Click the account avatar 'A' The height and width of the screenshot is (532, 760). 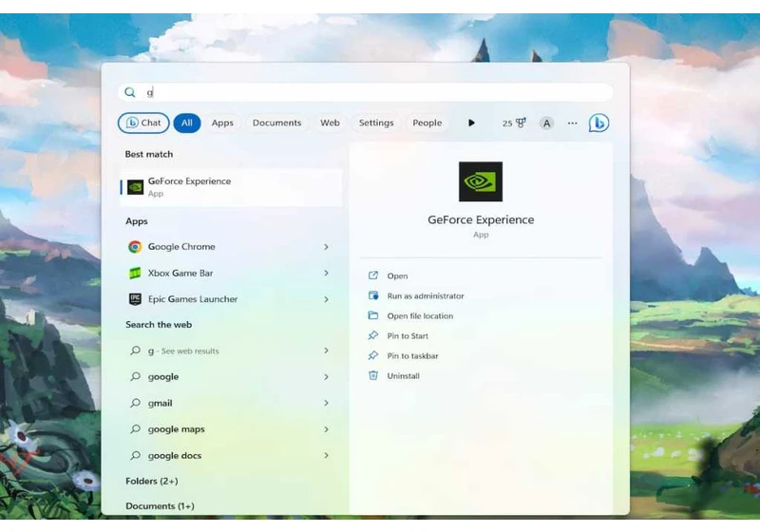(x=547, y=123)
